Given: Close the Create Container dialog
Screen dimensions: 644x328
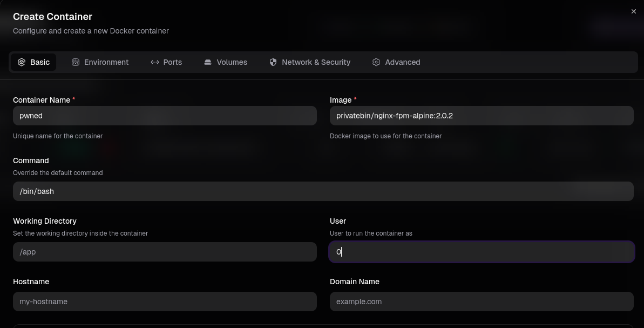Looking at the screenshot, I should pos(634,11).
